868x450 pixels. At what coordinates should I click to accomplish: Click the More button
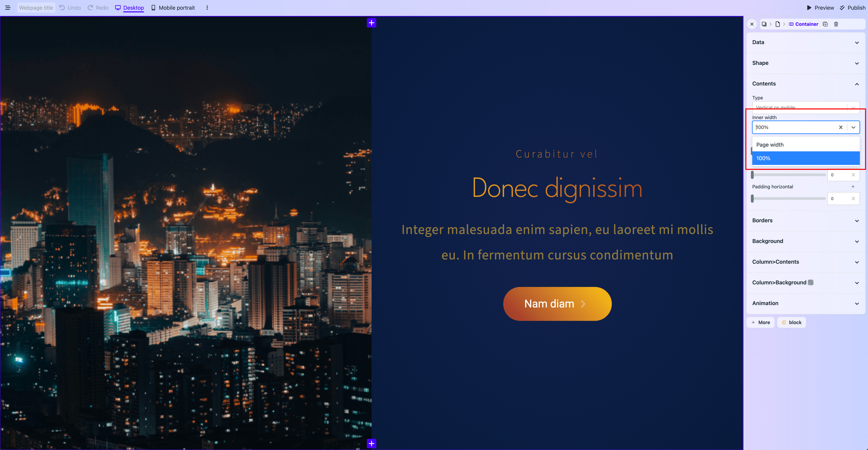760,323
